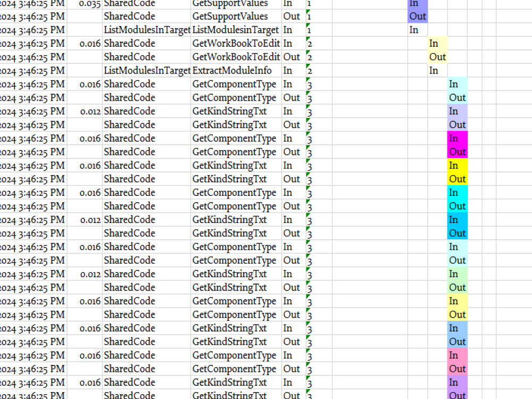This screenshot has width=532, height=399.
Task: Click GetSupportValues in the Out row
Action: [236, 16]
